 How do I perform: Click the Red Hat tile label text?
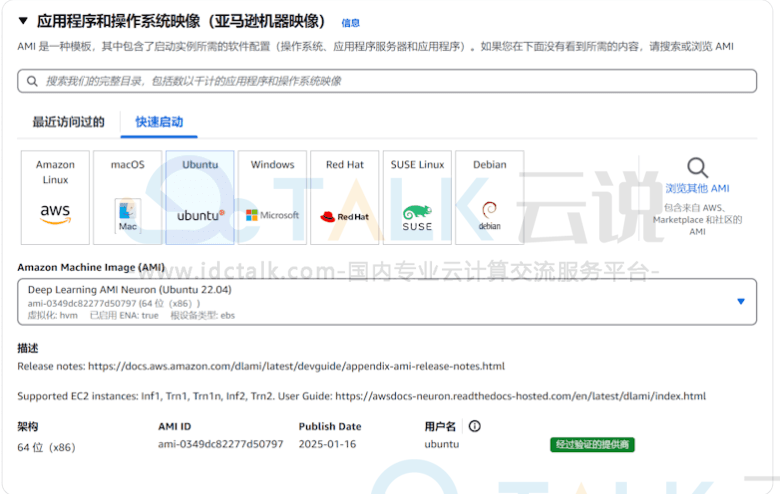(345, 165)
